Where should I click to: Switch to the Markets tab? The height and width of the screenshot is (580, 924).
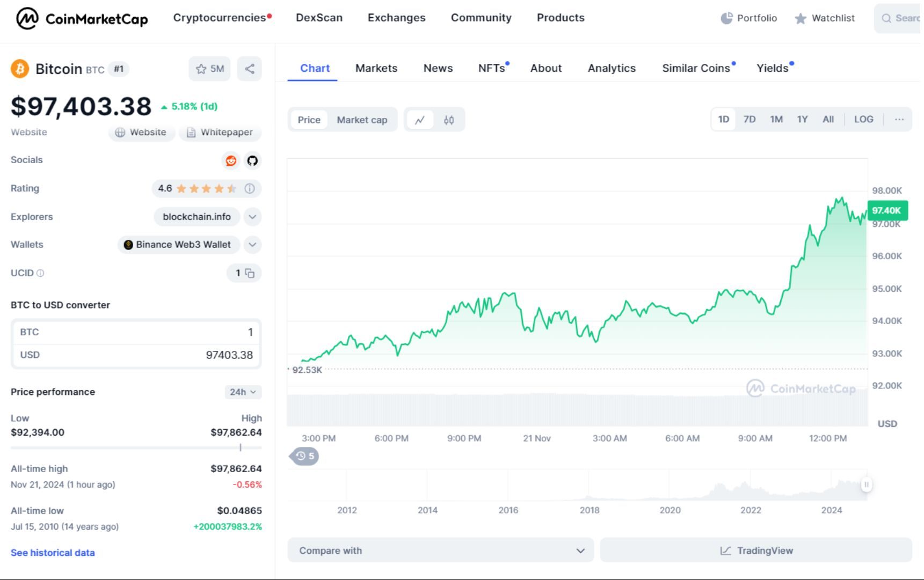tap(376, 68)
